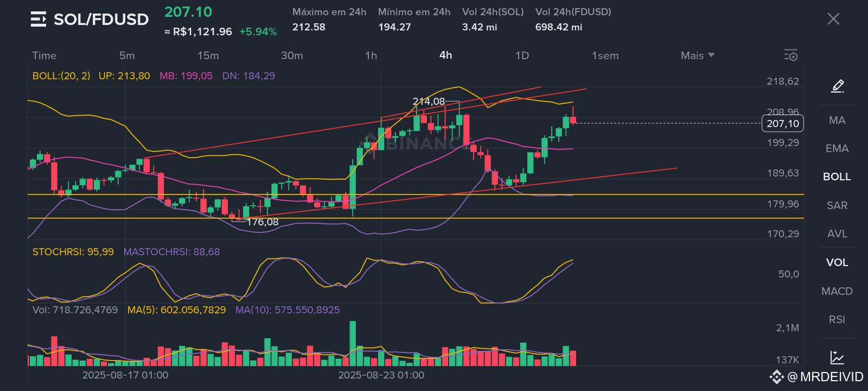Click the 218,62 price axis label

point(783,81)
